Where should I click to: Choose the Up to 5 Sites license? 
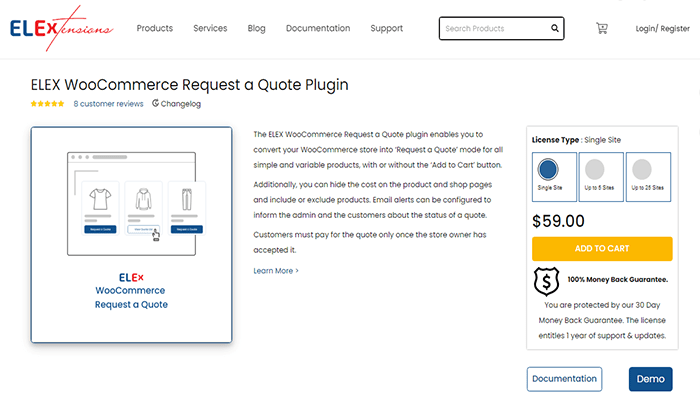click(594, 177)
